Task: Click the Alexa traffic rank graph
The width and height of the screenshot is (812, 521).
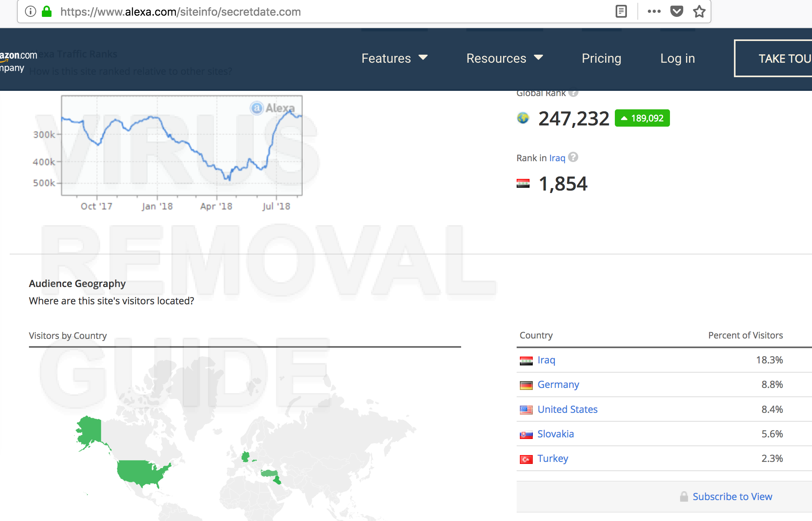Action: [x=181, y=146]
